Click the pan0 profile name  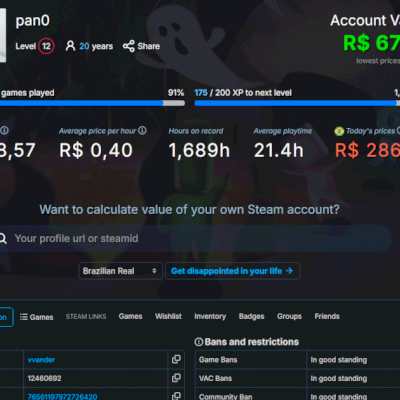click(x=33, y=21)
